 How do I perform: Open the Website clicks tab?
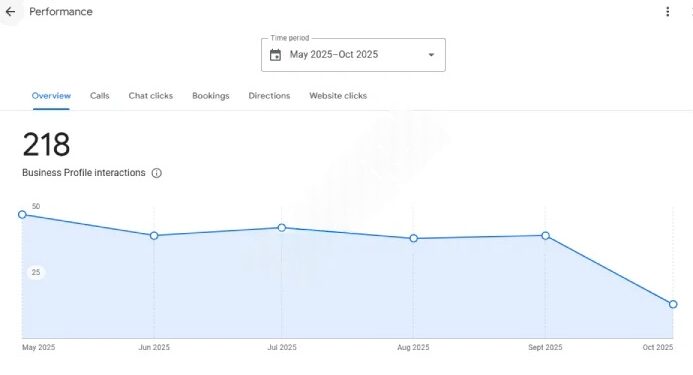click(338, 96)
